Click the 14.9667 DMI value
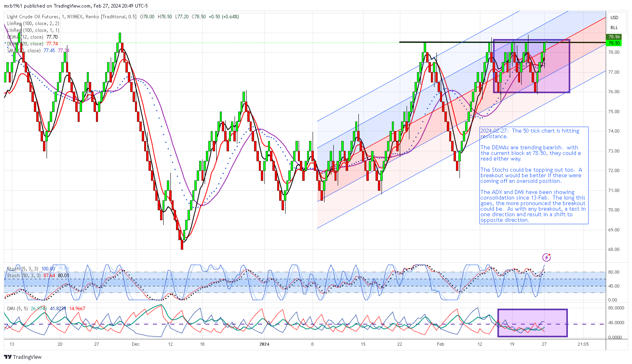Viewport: 632px width, 364px height. coord(77,309)
